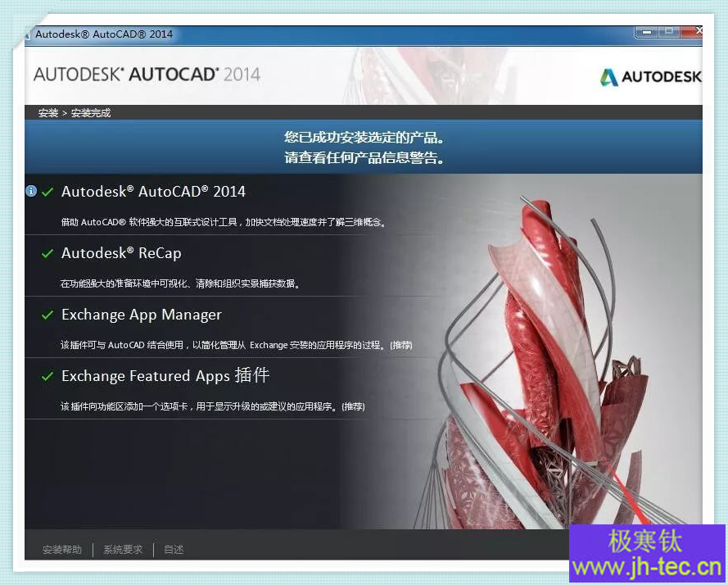Click the 安装 breadcrumb item
This screenshot has height=585, width=728.
[48, 113]
